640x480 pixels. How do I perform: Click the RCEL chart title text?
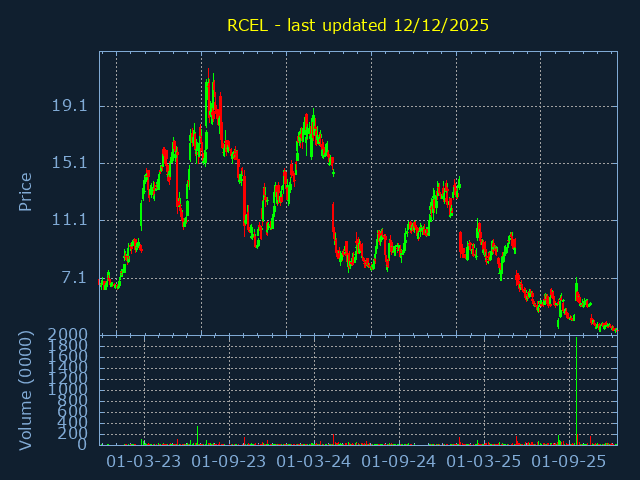tap(358, 25)
